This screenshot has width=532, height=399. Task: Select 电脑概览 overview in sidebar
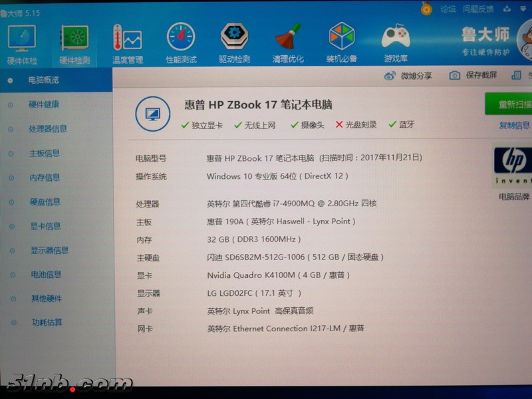[43, 80]
